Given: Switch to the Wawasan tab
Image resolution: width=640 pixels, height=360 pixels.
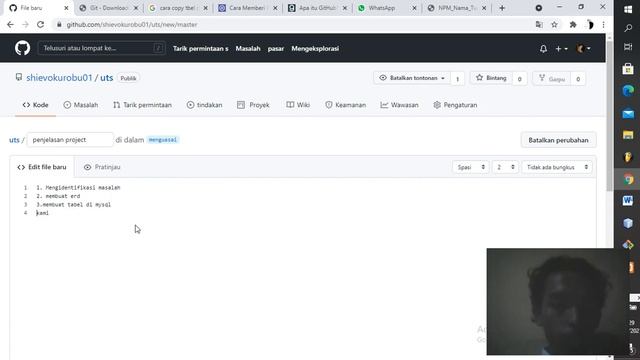Looking at the screenshot, I should (x=399, y=105).
